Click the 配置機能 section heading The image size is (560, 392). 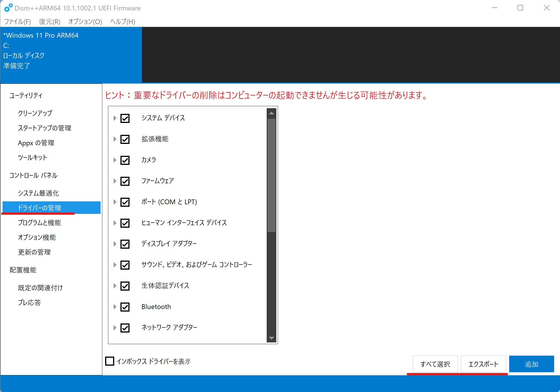coord(23,270)
